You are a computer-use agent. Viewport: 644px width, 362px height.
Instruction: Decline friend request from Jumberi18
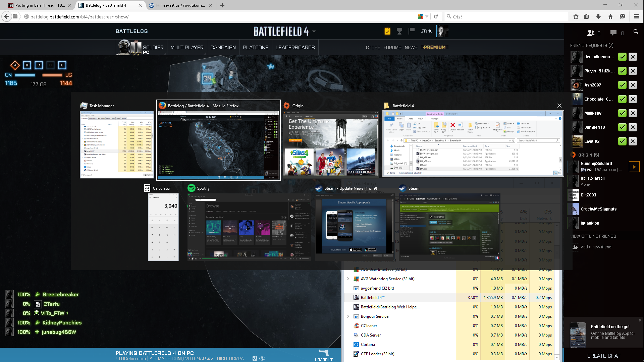[633, 127]
